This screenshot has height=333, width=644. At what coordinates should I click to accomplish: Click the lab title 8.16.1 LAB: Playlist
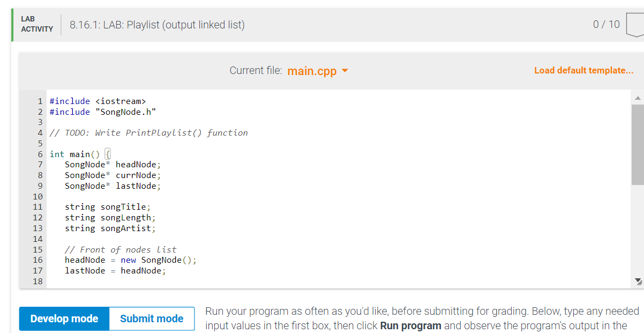[155, 25]
